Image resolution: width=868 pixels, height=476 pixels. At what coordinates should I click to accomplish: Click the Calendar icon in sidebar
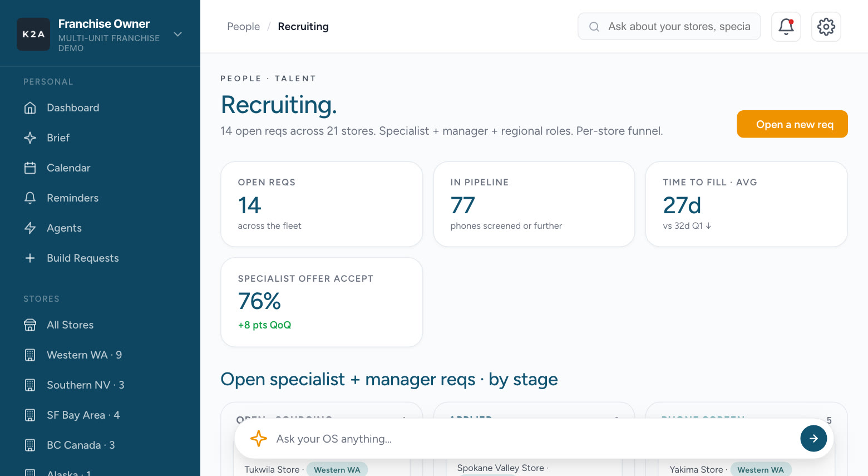30,168
